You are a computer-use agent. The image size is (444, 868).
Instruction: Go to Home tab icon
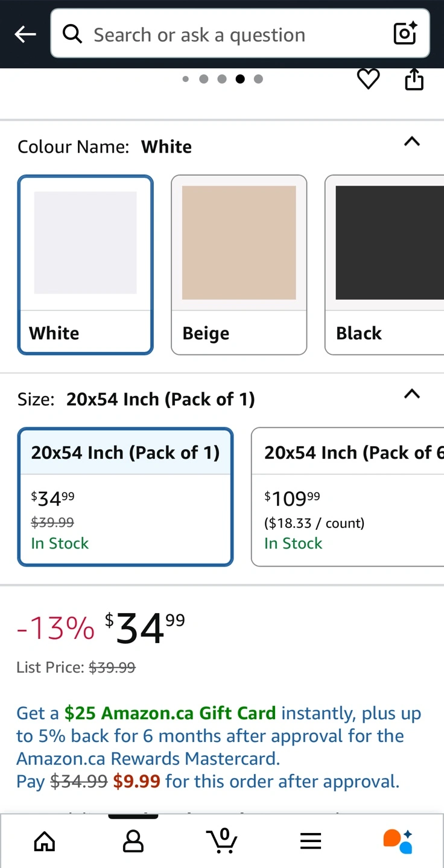click(45, 841)
